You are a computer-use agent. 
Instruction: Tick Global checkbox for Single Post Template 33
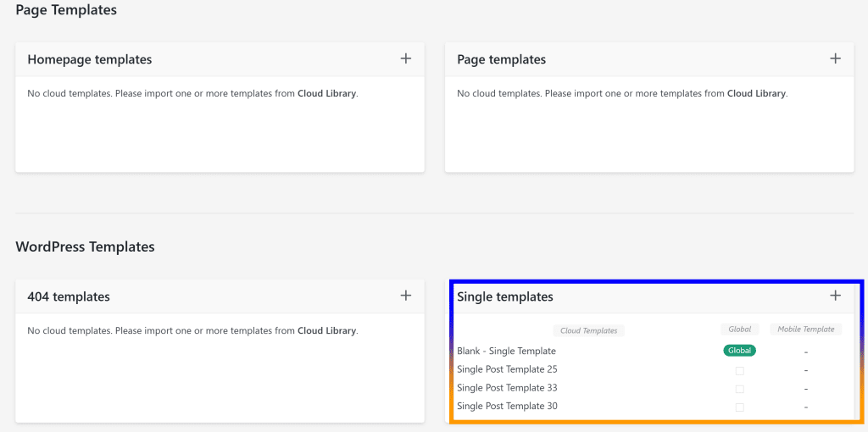(739, 389)
